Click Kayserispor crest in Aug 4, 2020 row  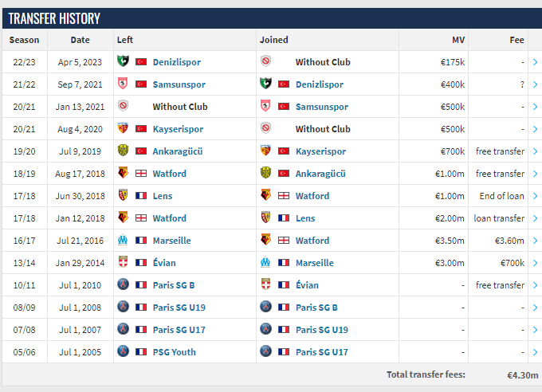click(x=123, y=128)
